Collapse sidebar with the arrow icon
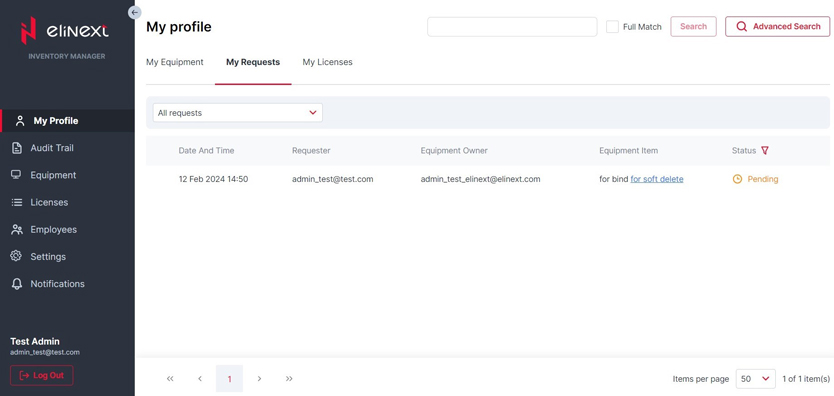The image size is (834, 396). pyautogui.click(x=135, y=12)
